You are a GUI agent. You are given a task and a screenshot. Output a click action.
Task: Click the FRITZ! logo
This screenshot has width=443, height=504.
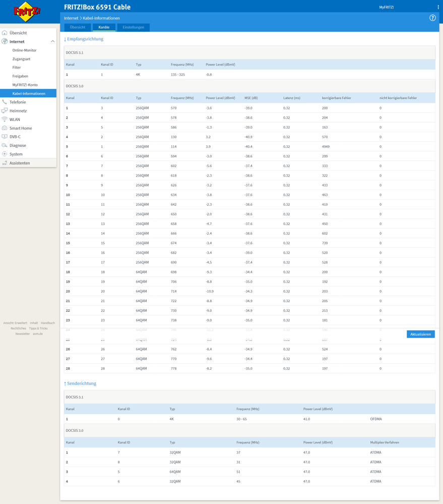tap(26, 11)
